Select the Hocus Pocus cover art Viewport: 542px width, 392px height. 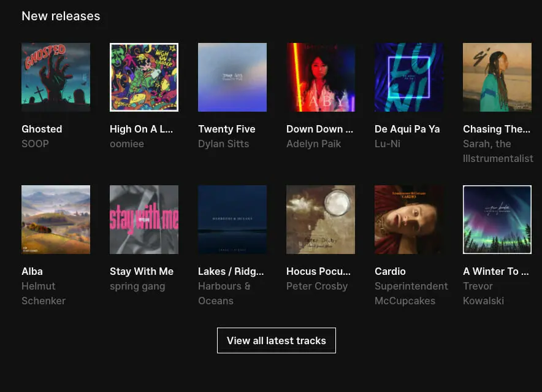click(x=321, y=220)
